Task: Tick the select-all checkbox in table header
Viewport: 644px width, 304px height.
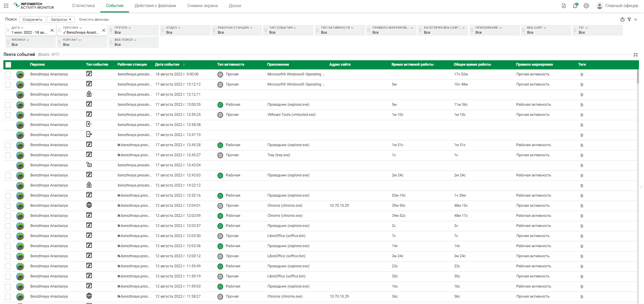Action: click(8, 65)
